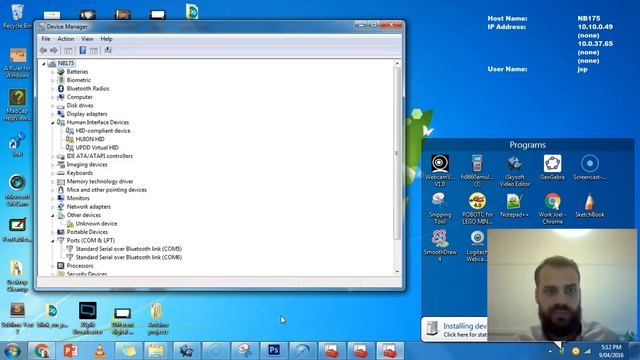Select the Biometric tree entry

tap(78, 80)
